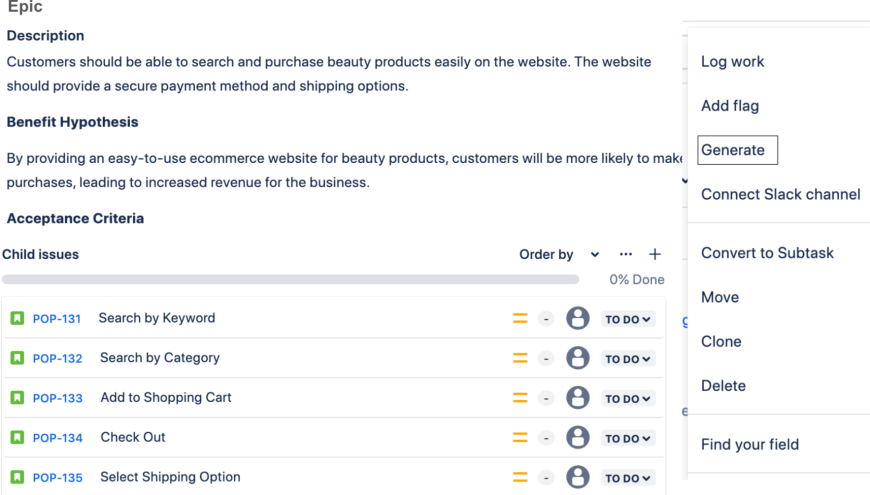
Task: Click the story icon beside POP-135
Action: point(17,478)
